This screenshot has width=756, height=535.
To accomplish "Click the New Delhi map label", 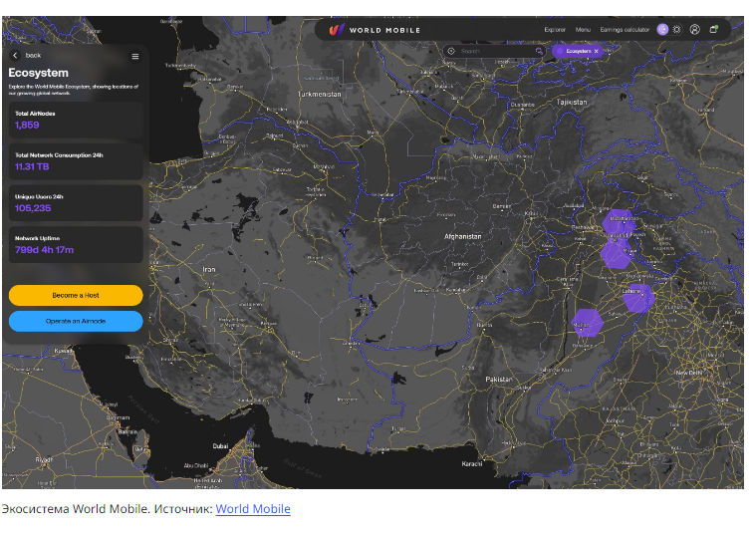I will point(689,373).
